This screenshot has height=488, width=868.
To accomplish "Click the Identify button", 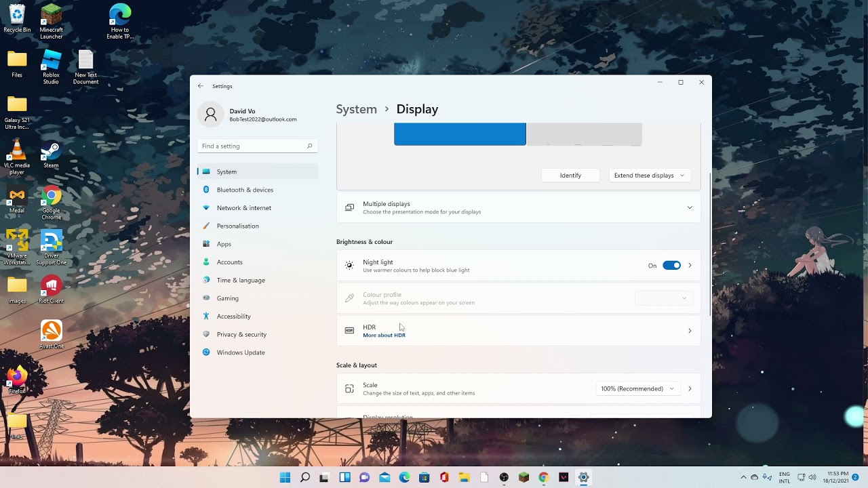I will click(570, 176).
